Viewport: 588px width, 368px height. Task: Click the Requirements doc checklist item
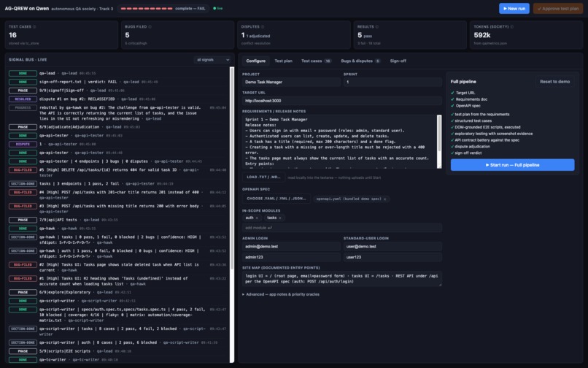point(469,99)
